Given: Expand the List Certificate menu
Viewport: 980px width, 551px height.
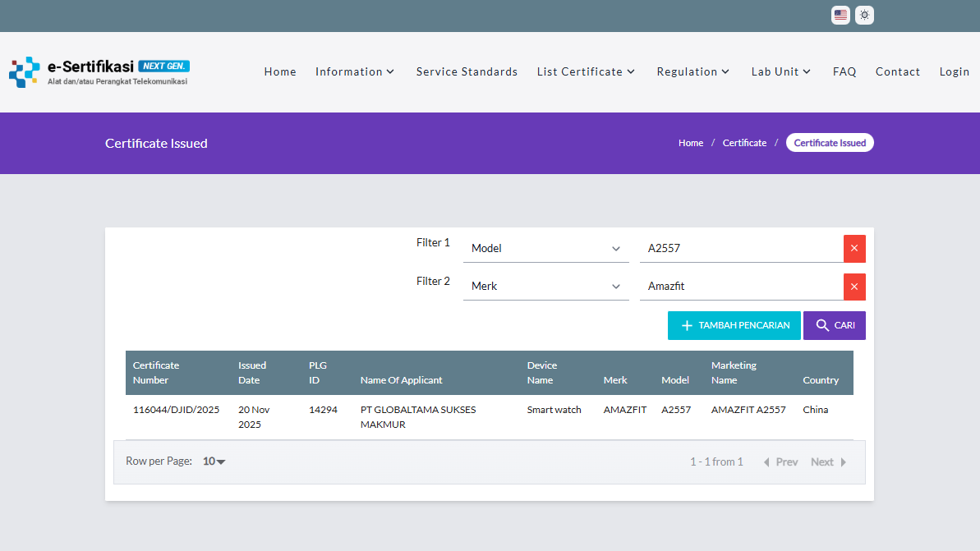Looking at the screenshot, I should [x=586, y=71].
